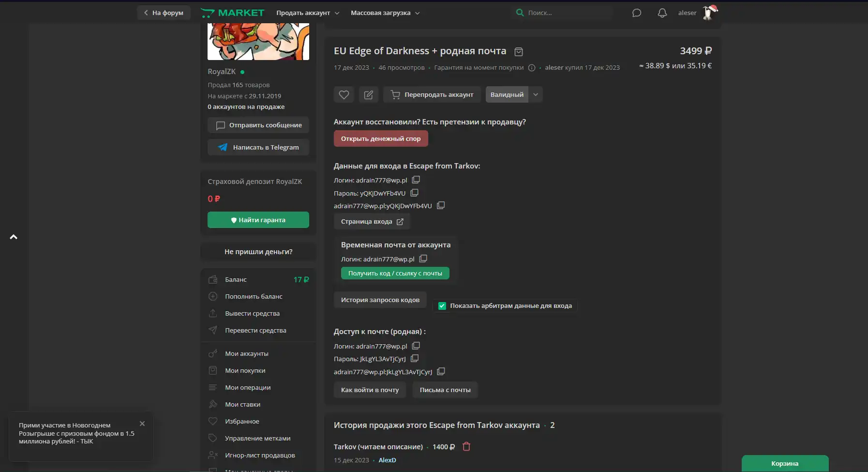Click Получить код / ссылку с почты
This screenshot has height=472, width=868.
tap(395, 273)
